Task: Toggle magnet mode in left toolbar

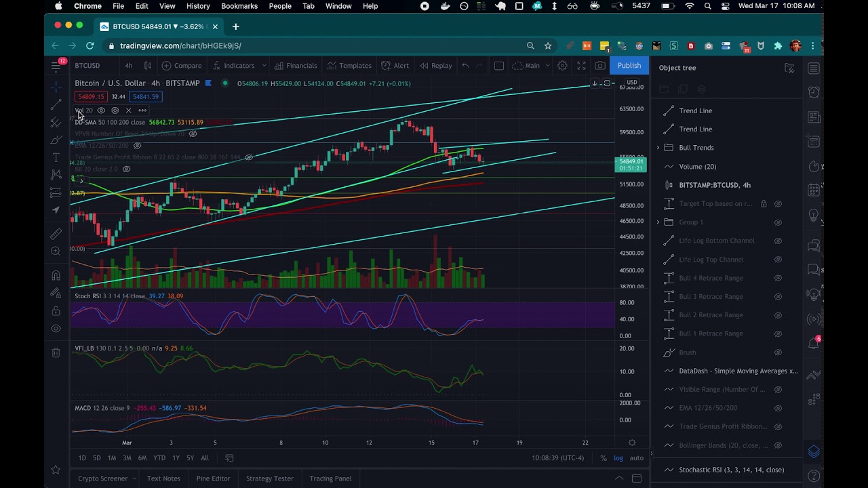Action: click(x=56, y=275)
